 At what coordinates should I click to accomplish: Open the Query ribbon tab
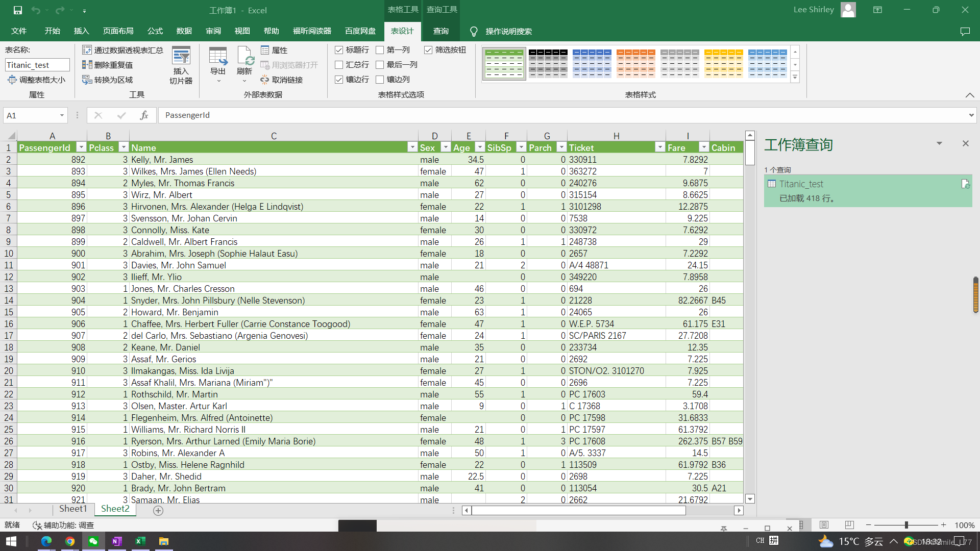440,31
